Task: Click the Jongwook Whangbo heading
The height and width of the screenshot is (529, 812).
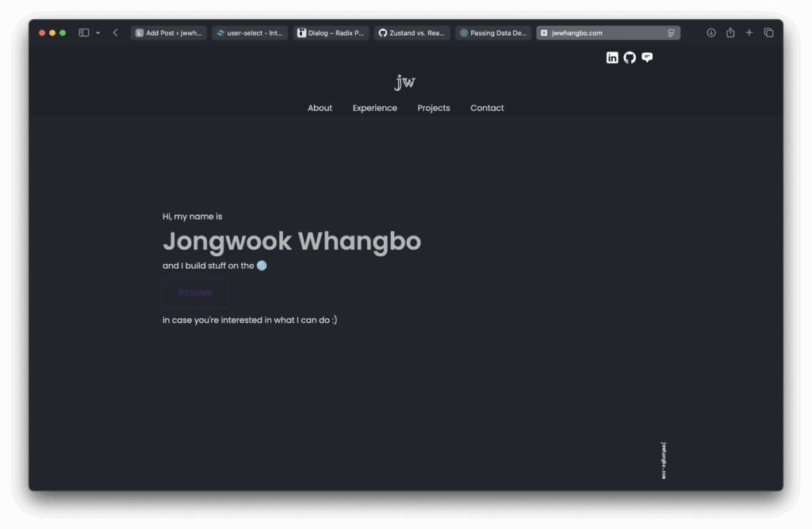Action: 292,241
